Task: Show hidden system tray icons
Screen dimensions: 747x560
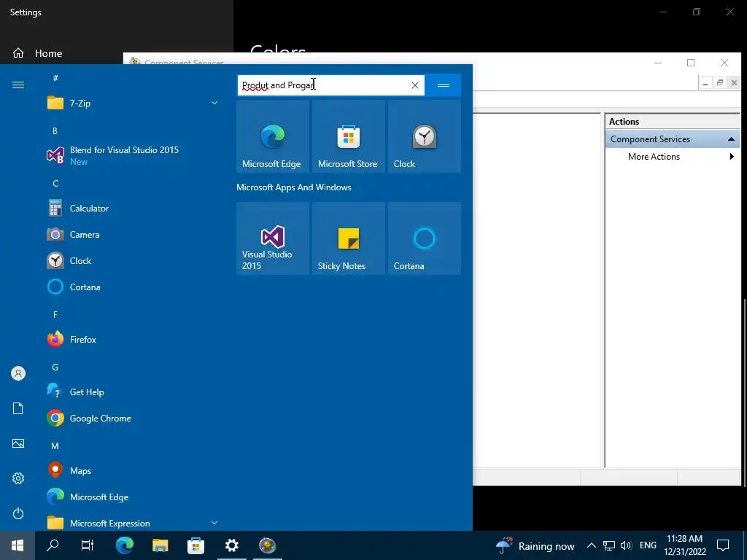Action: [591, 545]
